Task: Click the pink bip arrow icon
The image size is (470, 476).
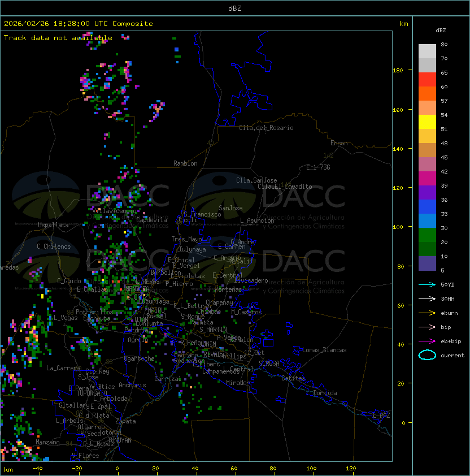Action: (427, 327)
